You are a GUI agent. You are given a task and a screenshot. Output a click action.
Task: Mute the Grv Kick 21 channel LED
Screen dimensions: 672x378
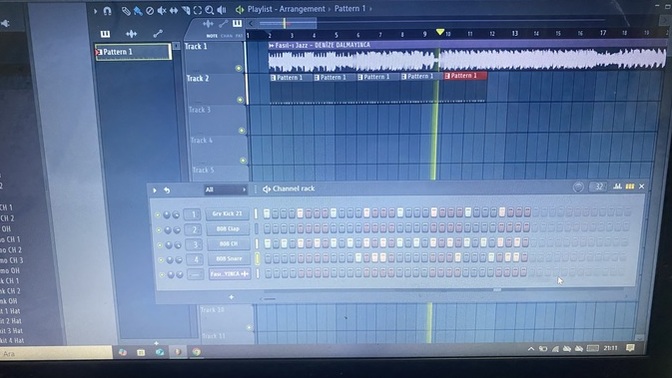click(x=157, y=215)
